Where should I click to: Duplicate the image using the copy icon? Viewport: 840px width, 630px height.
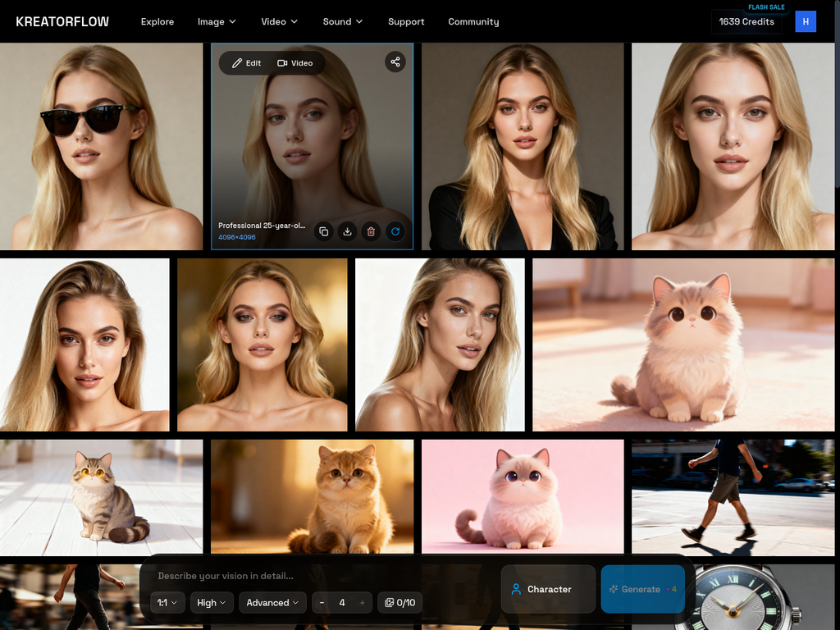click(x=323, y=232)
